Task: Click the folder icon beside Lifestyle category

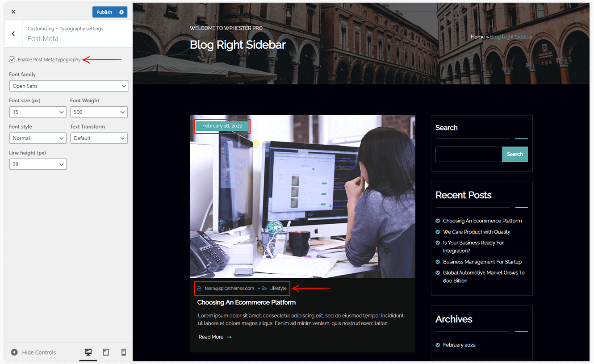Action: point(264,289)
